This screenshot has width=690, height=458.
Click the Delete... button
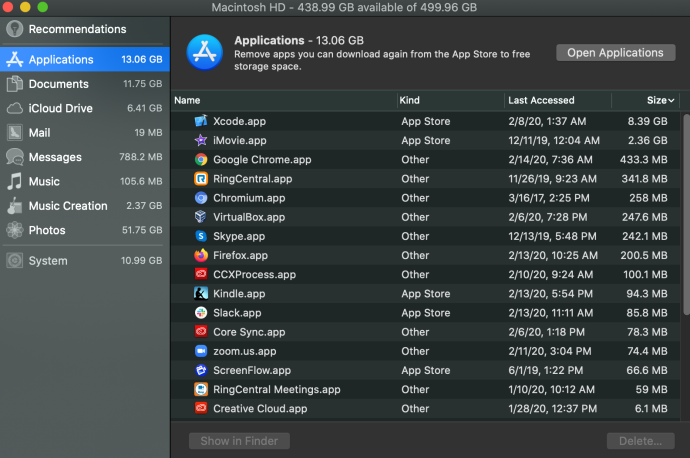[640, 441]
